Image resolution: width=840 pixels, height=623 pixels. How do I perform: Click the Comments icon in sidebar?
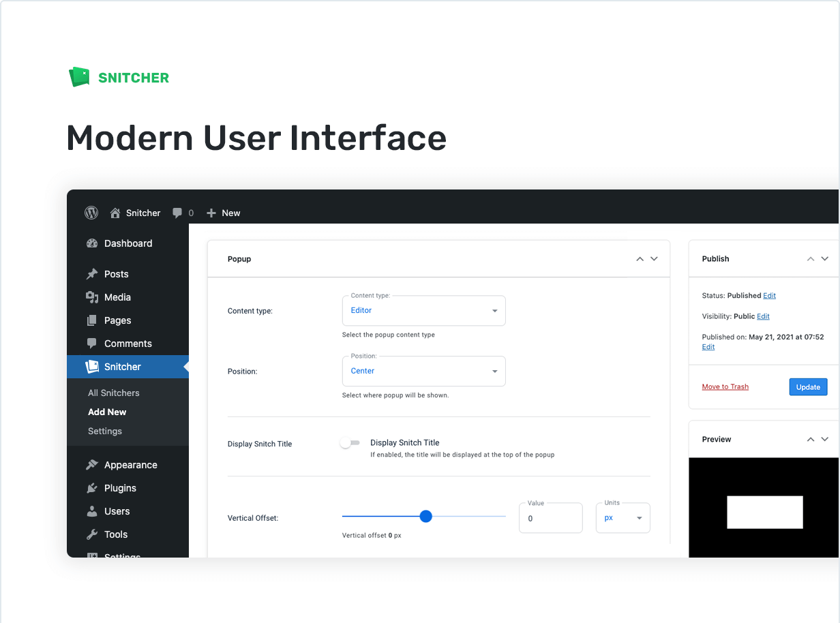coord(92,344)
